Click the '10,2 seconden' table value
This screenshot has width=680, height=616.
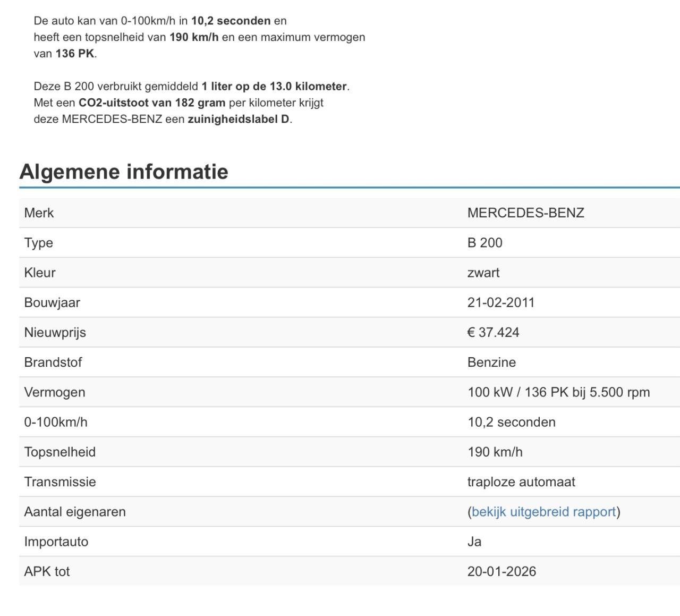(511, 422)
